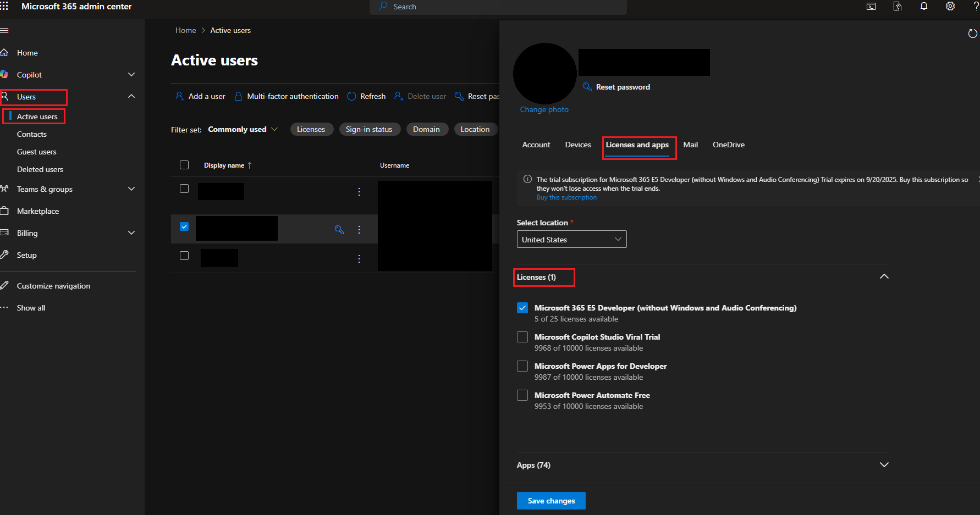The height and width of the screenshot is (515, 980).
Task: Enable the Microsoft Copilot Studio Viral Trial license
Action: (522, 336)
